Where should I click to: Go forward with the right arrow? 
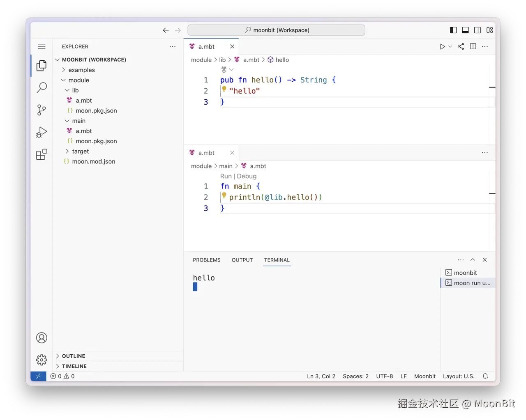pos(178,30)
